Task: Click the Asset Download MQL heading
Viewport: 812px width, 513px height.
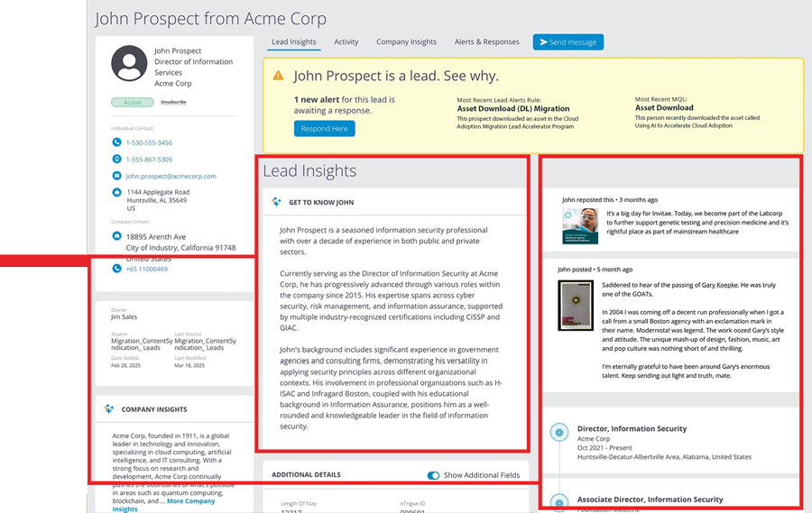Action: (x=664, y=107)
